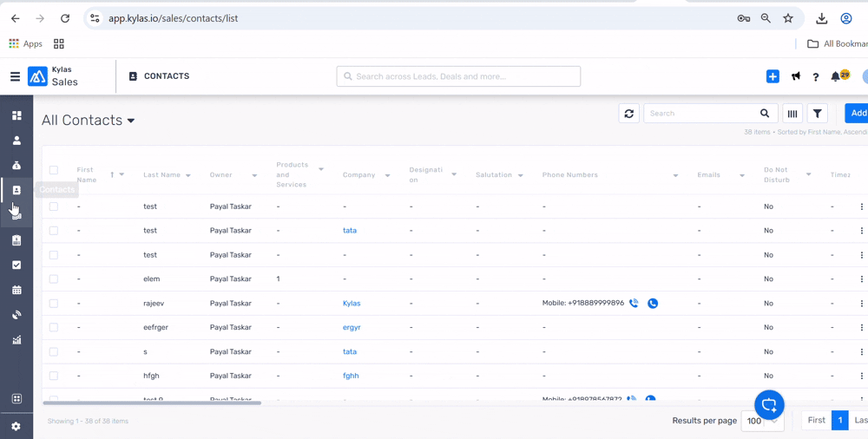
Task: Click the click-to-call icon for rajeev
Action: [634, 303]
